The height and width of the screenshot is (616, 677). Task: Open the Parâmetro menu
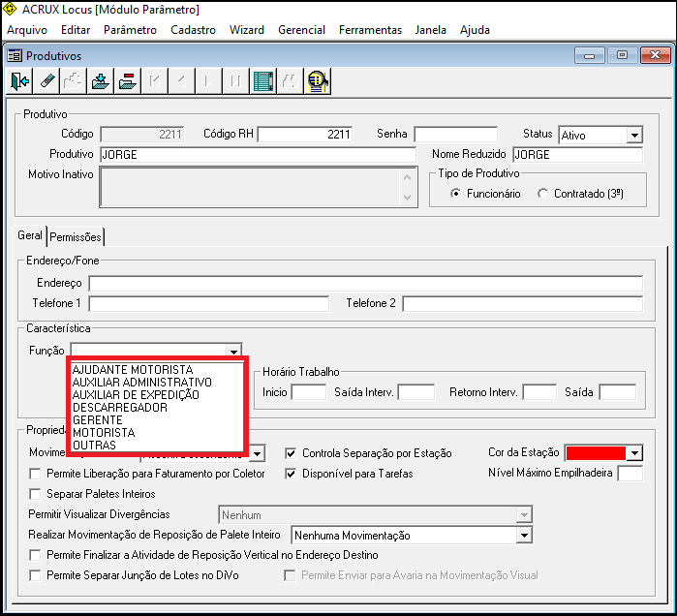pos(130,30)
